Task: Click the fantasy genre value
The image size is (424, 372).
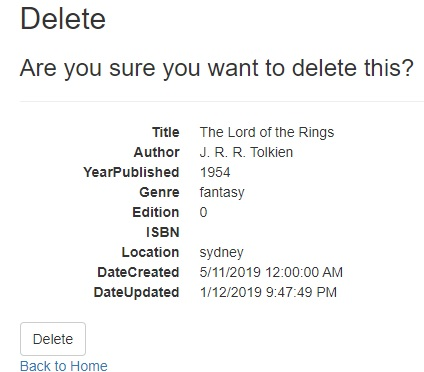Action: 222,192
